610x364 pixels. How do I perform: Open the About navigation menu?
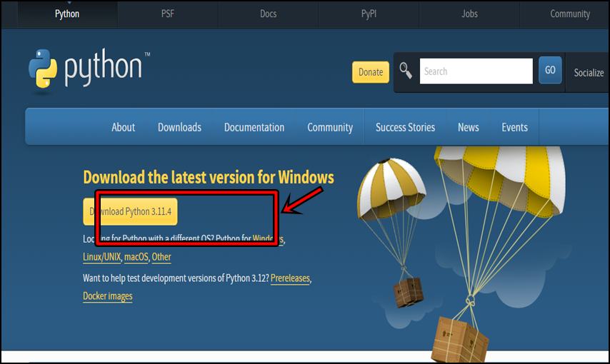(x=124, y=127)
